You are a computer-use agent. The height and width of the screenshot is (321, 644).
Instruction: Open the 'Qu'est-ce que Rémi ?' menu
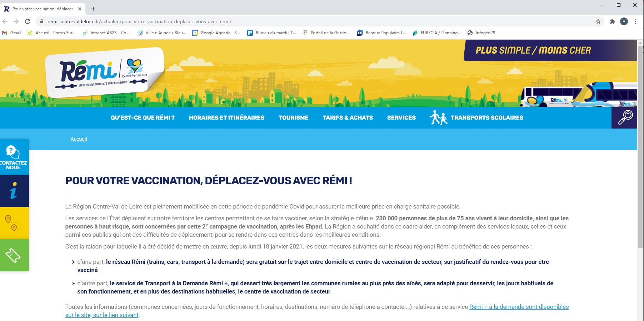tap(143, 118)
